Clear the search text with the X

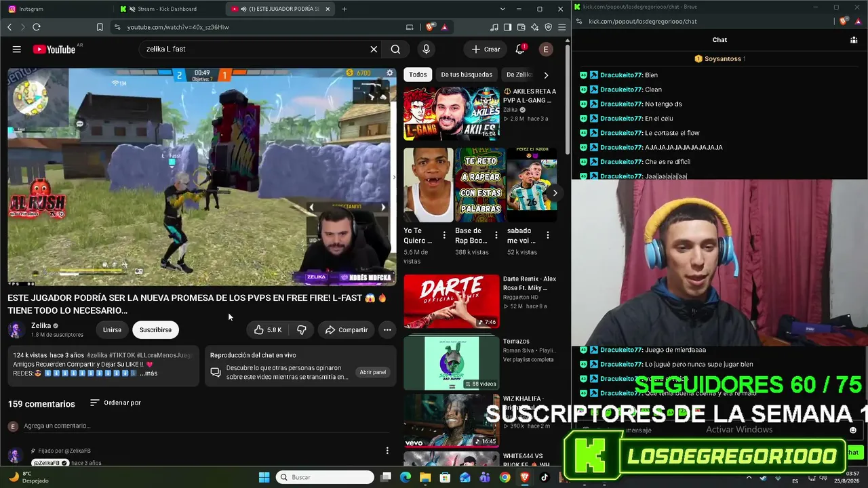click(374, 49)
